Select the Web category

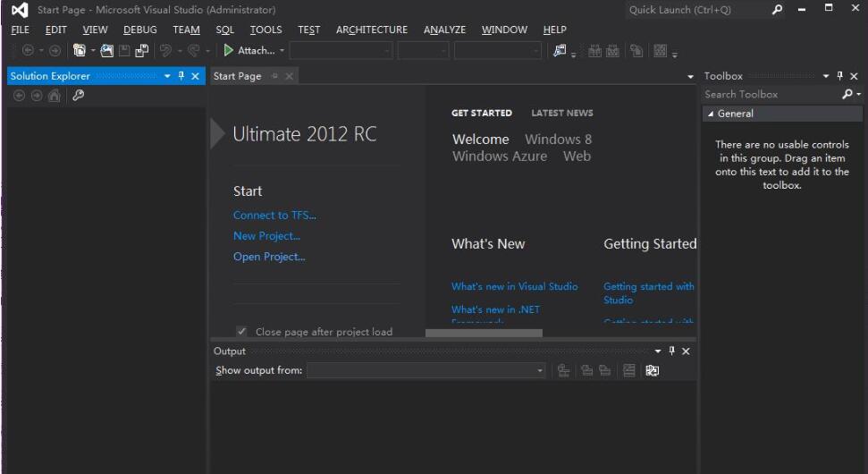pyautogui.click(x=577, y=157)
